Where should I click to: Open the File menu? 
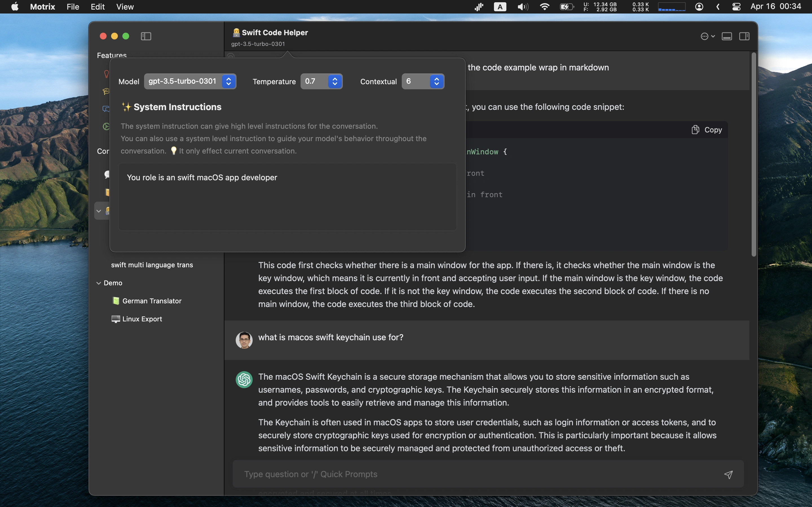(72, 7)
